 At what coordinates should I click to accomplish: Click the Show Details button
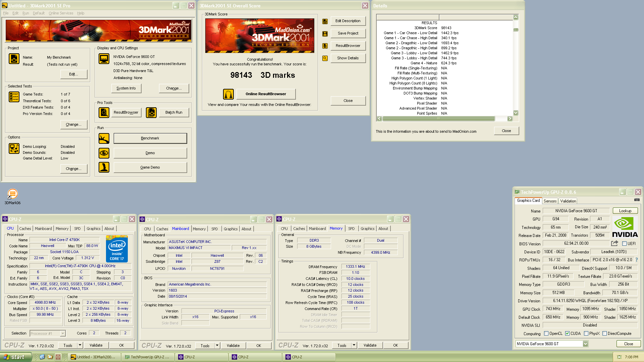pos(348,58)
